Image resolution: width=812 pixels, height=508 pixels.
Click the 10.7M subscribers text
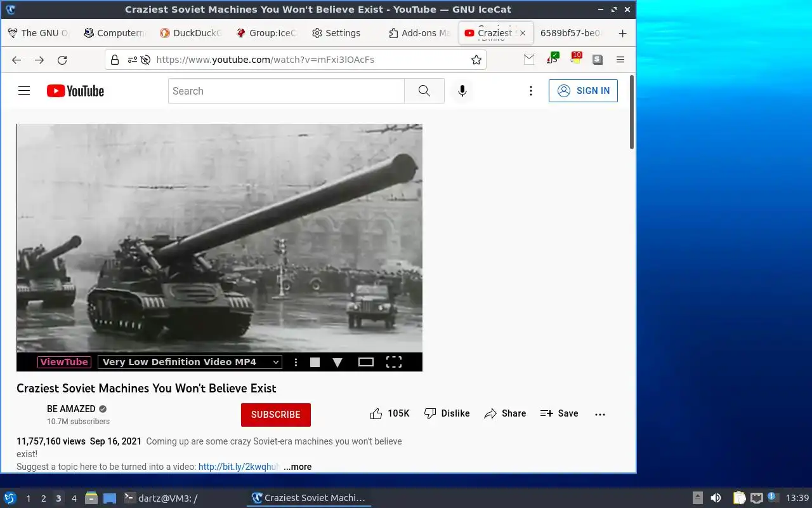[78, 422]
